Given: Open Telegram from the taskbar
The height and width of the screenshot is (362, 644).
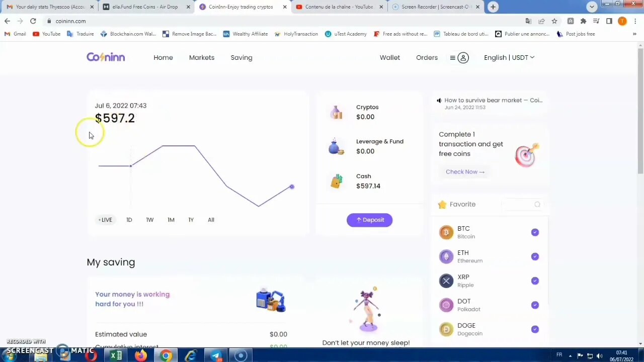Looking at the screenshot, I should 215,355.
